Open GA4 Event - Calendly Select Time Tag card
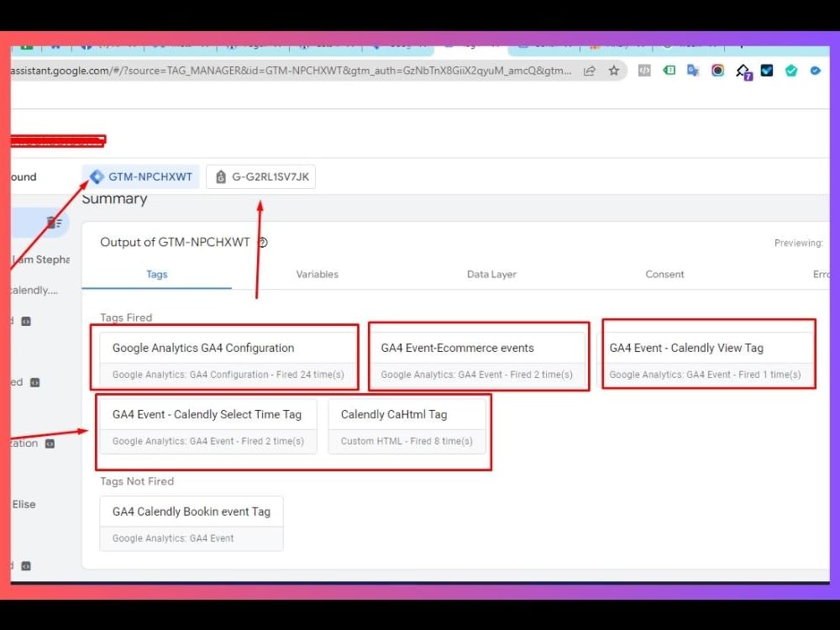840x630 pixels. click(x=208, y=427)
